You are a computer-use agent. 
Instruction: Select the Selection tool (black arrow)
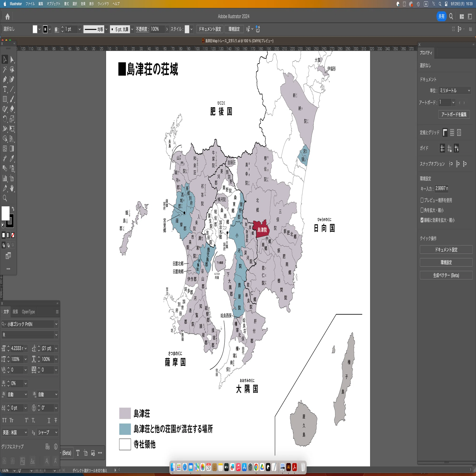5,59
